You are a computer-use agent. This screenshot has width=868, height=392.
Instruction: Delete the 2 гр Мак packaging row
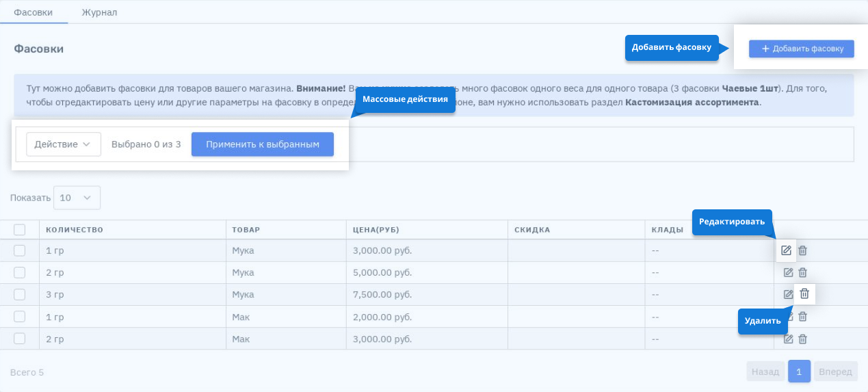pos(803,339)
